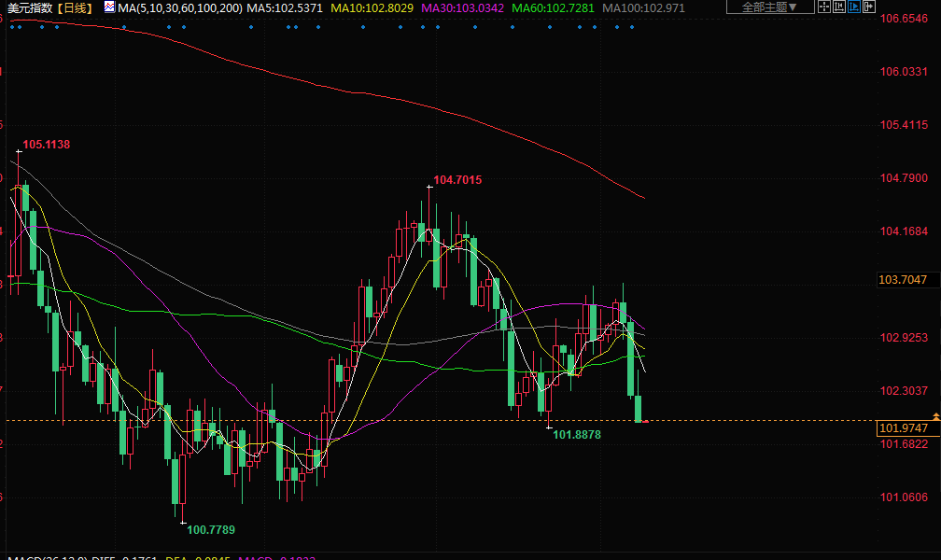Click the orange arrow marker at right axis

pyautogui.click(x=935, y=414)
